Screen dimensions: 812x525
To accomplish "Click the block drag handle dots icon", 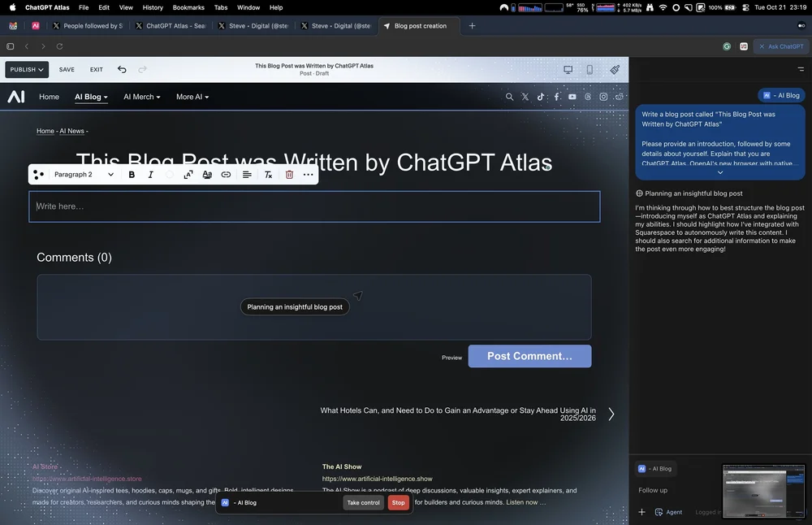I will [38, 175].
